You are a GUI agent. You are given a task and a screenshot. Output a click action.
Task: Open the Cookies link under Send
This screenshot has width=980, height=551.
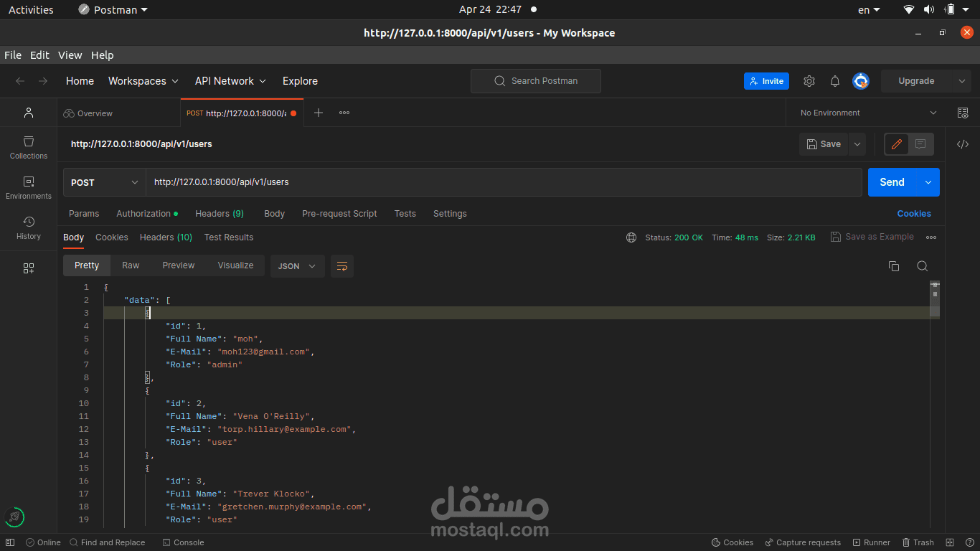(914, 214)
